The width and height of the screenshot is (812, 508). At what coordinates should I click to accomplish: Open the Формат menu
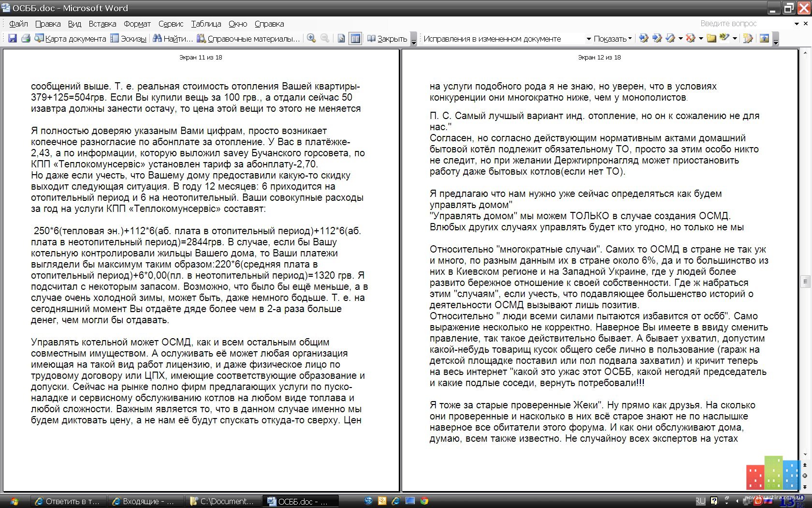click(x=137, y=24)
